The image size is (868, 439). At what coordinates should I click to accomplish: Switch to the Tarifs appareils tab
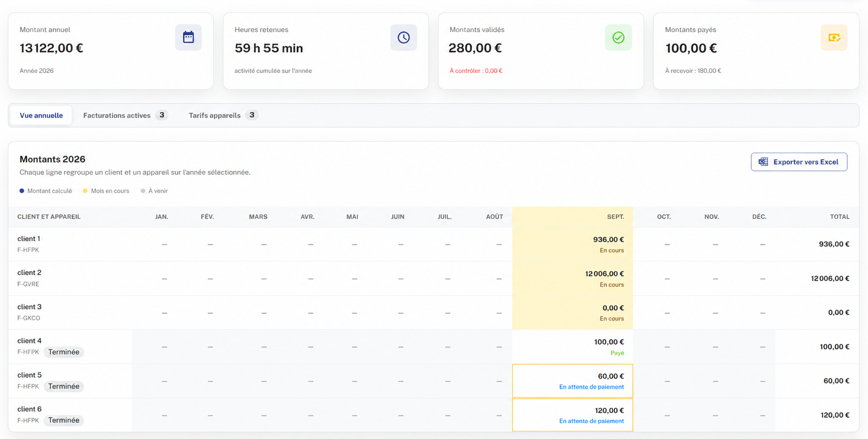click(223, 115)
